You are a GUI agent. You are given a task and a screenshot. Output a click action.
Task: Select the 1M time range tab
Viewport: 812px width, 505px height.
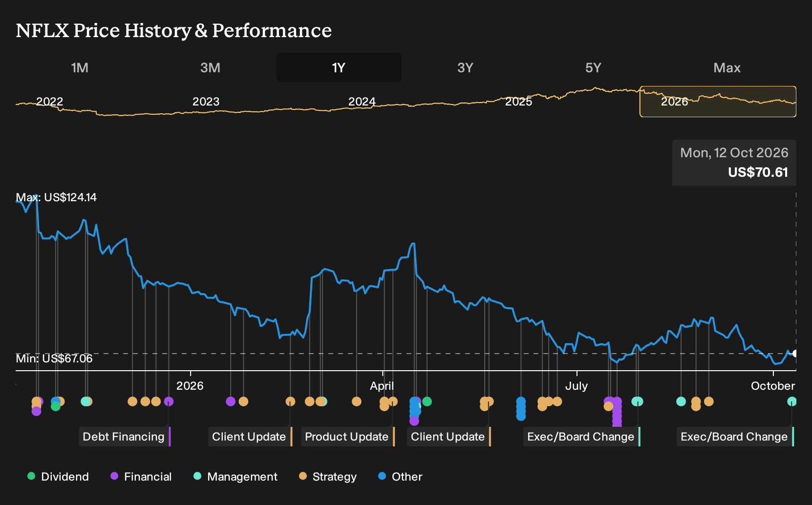coord(80,67)
